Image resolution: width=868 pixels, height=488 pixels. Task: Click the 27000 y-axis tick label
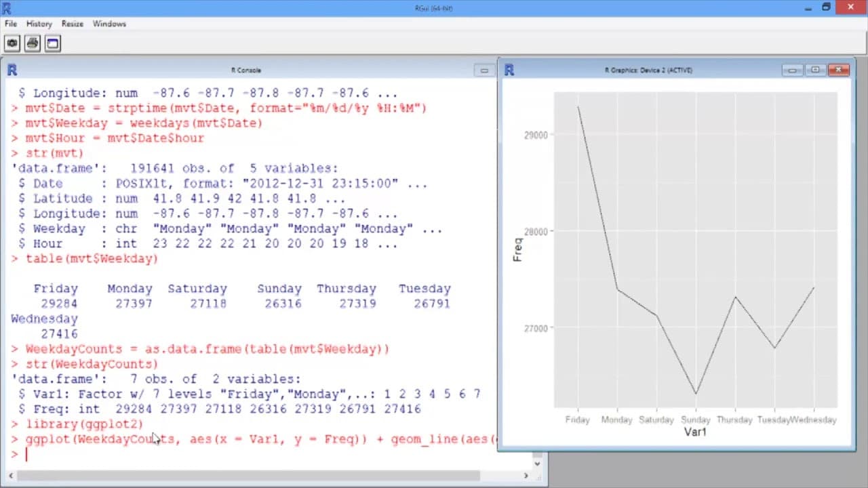click(536, 328)
